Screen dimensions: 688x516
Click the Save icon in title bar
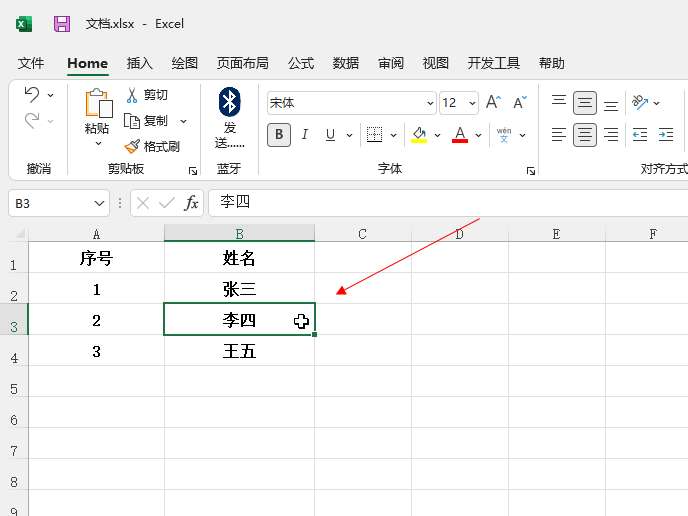coord(62,24)
